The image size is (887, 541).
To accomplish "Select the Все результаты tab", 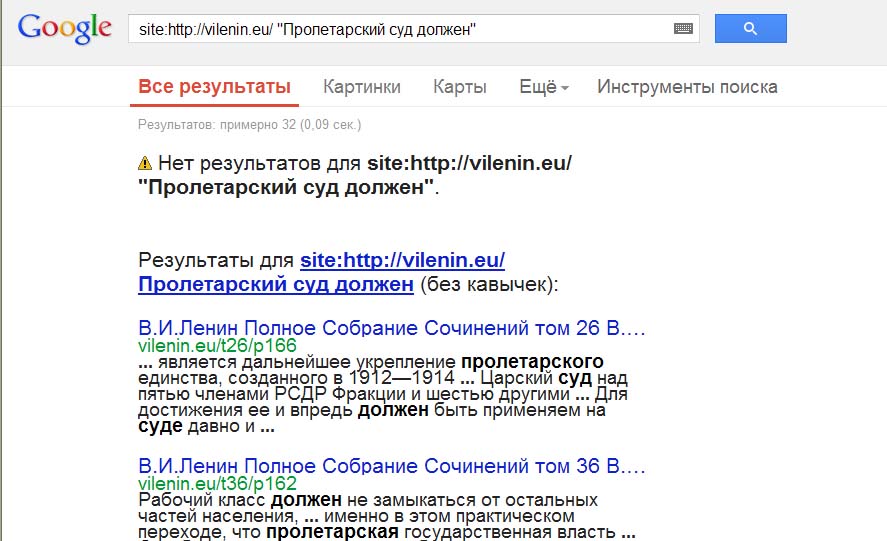I will coord(214,87).
